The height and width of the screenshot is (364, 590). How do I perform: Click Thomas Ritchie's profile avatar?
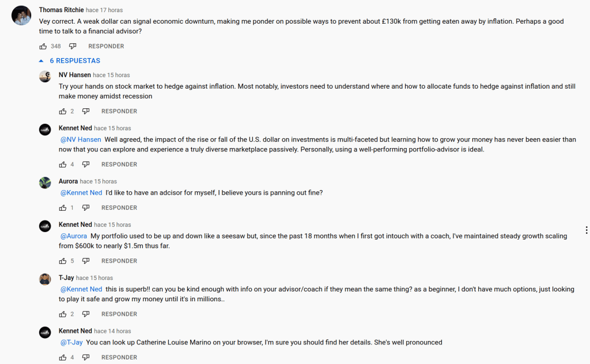[21, 14]
